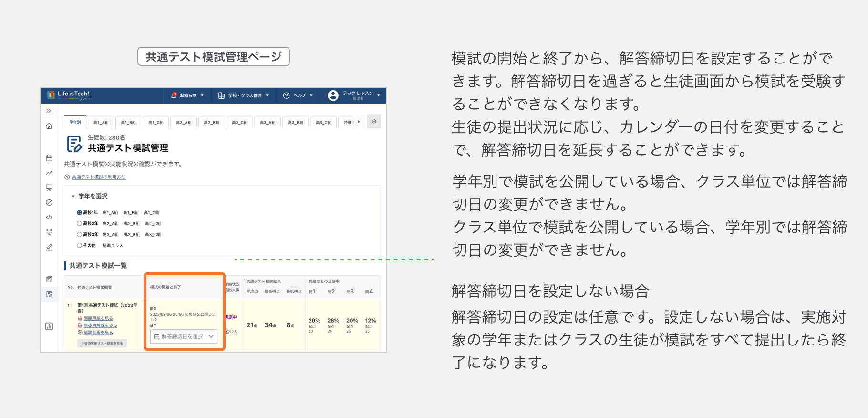Click the 26% 問2 correct rate value
The image size is (868, 418).
[x=333, y=321]
